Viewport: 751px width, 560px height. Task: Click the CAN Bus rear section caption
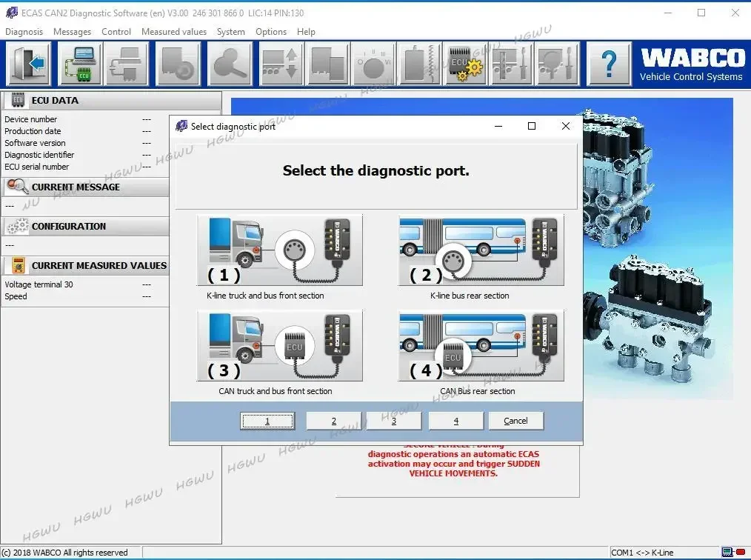pos(478,391)
